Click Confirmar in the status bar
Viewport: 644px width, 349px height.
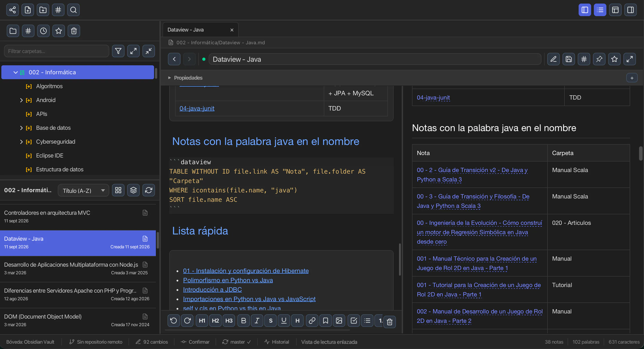click(195, 342)
